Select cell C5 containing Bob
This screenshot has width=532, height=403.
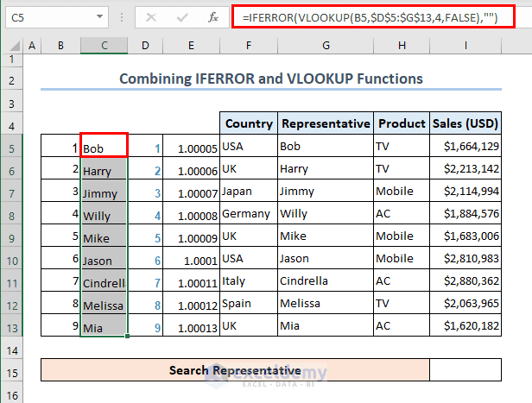[104, 146]
